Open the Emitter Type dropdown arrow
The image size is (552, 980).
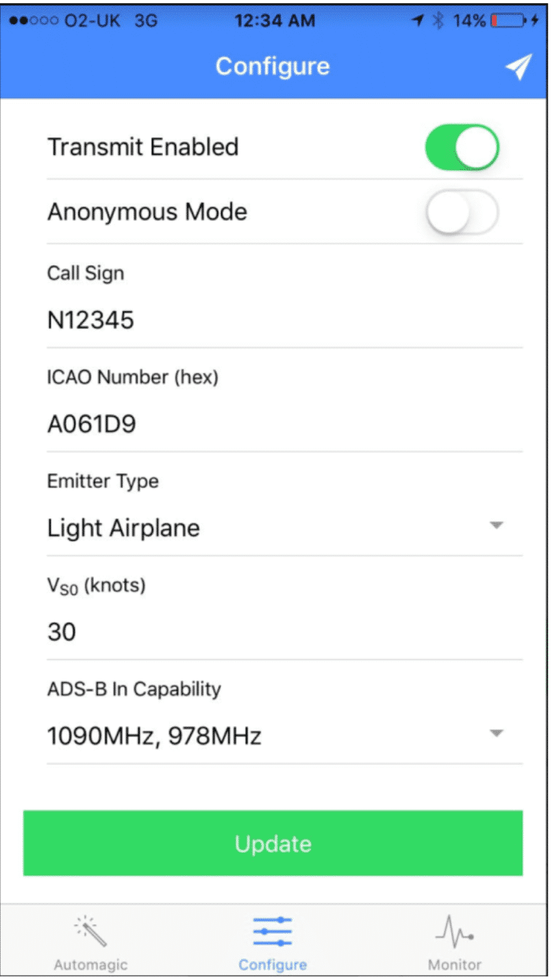coord(496,526)
